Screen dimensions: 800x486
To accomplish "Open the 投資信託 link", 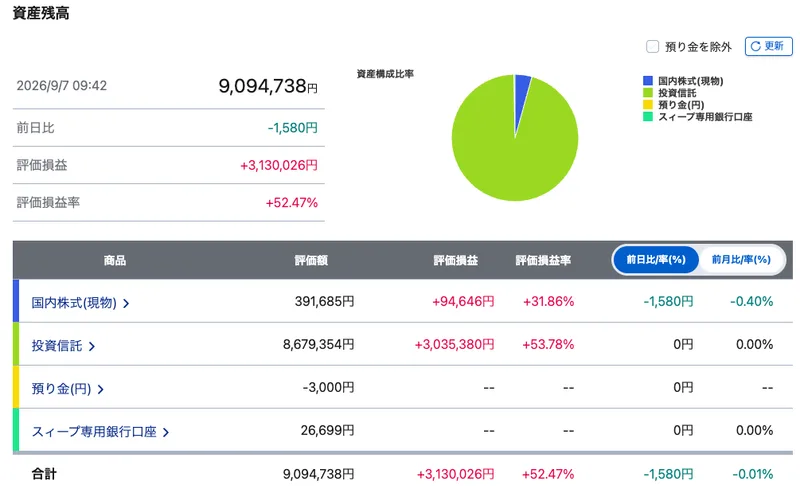I will [x=57, y=346].
